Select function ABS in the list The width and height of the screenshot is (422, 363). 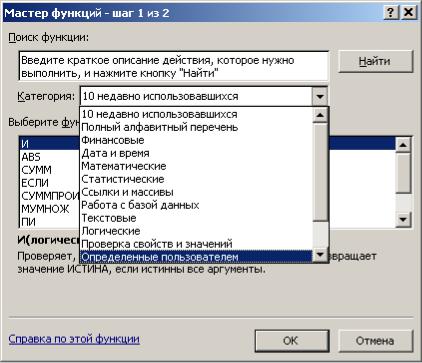point(49,157)
